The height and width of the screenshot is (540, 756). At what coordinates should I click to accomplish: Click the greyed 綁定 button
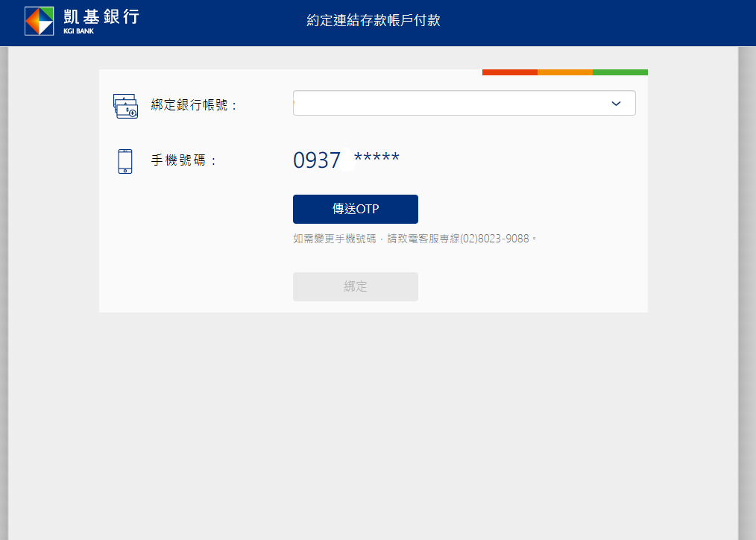click(356, 287)
